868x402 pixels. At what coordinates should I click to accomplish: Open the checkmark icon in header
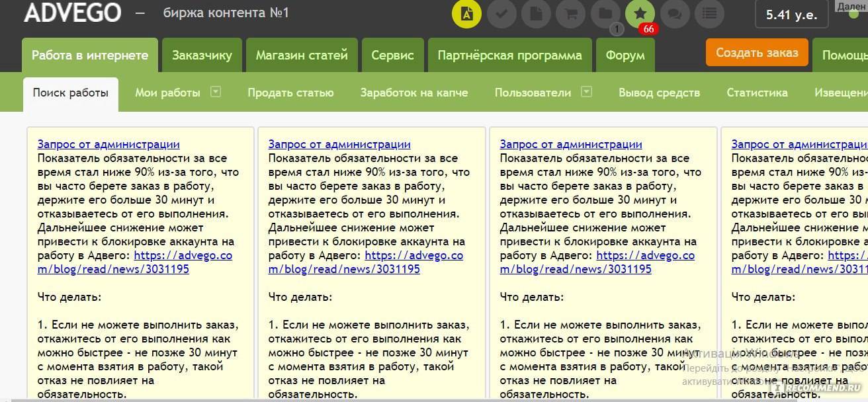(x=501, y=14)
